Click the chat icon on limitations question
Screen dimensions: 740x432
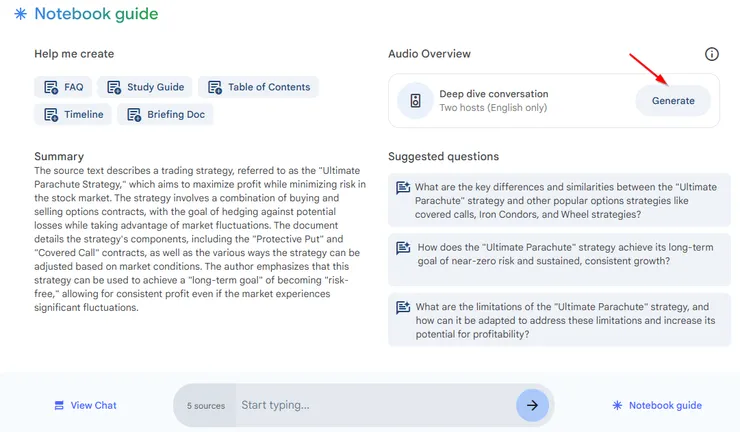[403, 307]
